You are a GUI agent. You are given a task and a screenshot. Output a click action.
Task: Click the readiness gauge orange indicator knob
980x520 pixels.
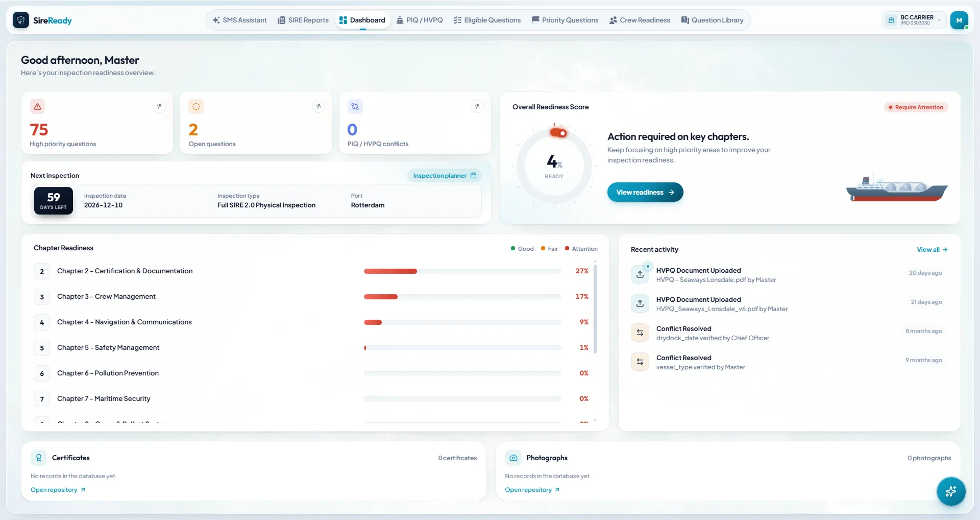(558, 133)
